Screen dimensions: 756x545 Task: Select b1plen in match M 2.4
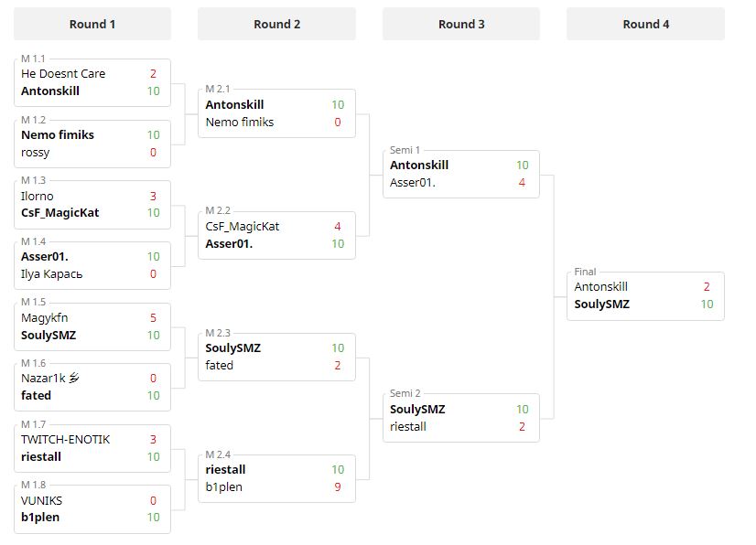[224, 487]
